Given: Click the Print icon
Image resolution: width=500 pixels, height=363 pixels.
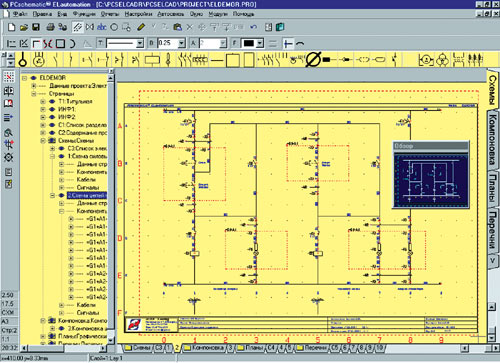Looking at the screenshot, I should click(x=50, y=27).
